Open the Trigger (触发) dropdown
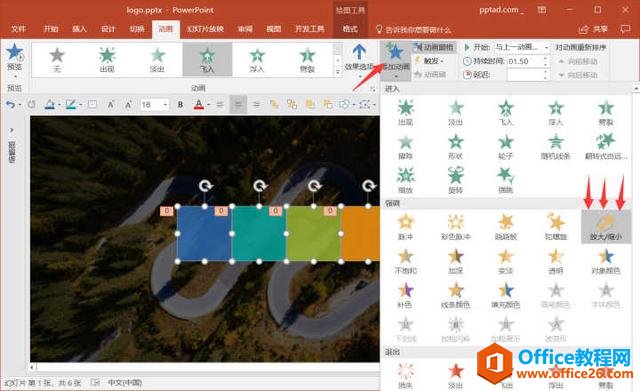 pos(430,61)
